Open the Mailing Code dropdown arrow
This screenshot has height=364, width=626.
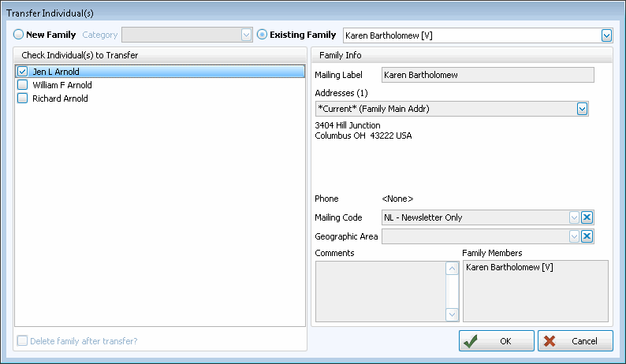[573, 217]
